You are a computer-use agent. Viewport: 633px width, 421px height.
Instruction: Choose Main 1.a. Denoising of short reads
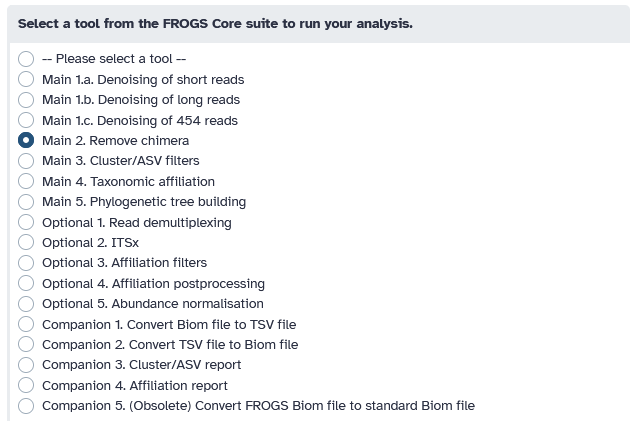(x=26, y=79)
